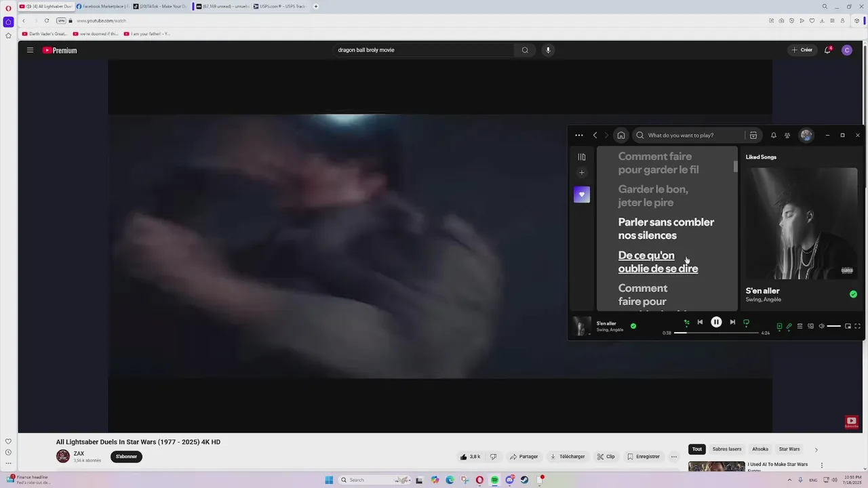Click the YouTube search field
The height and width of the screenshot is (488, 868).
[x=424, y=50]
